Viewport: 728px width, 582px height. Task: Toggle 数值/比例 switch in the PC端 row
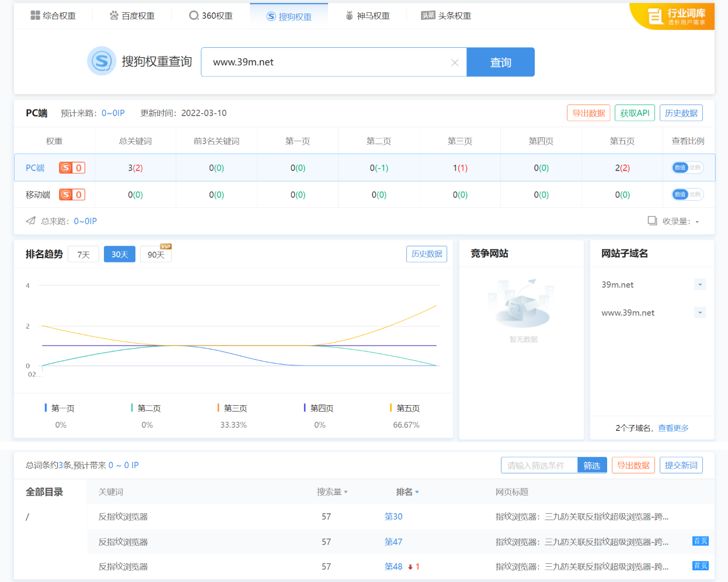[x=688, y=168]
